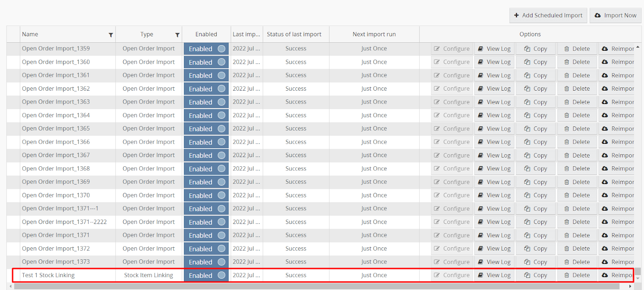644x290 pixels.
Task: Select Open Order Import_1359 name cell
Action: pos(68,49)
